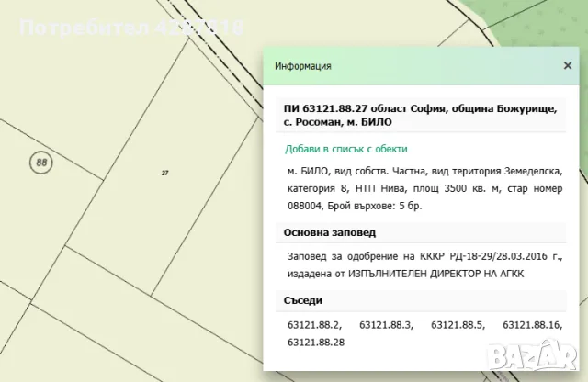Click order text 'РД-18-29/28.03.2016'
This screenshot has width=588, height=382.
point(498,256)
